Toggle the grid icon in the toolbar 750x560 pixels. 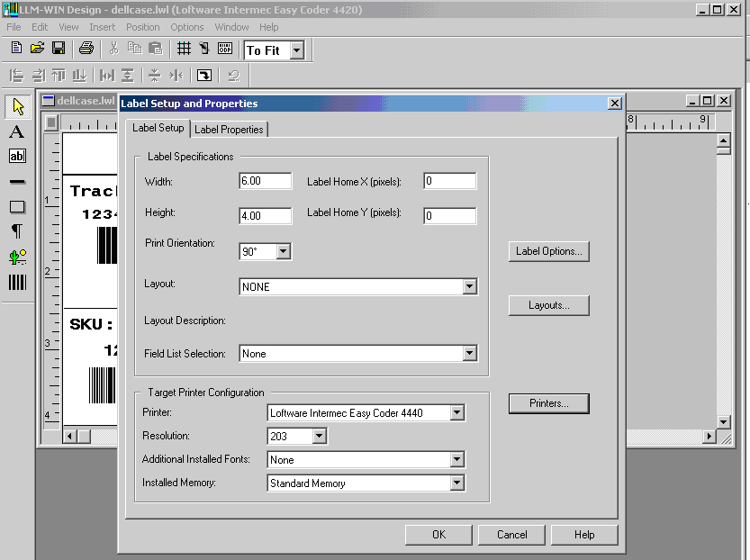pos(184,49)
